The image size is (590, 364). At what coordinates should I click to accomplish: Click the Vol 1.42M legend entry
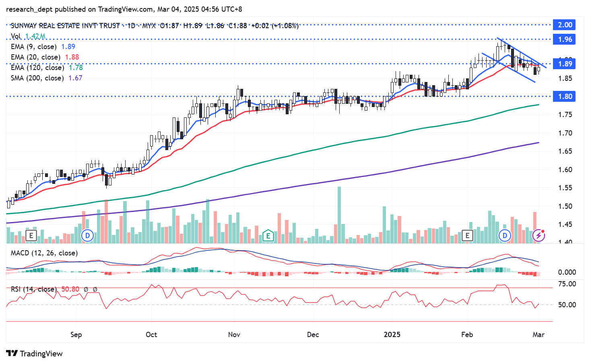pyautogui.click(x=28, y=36)
